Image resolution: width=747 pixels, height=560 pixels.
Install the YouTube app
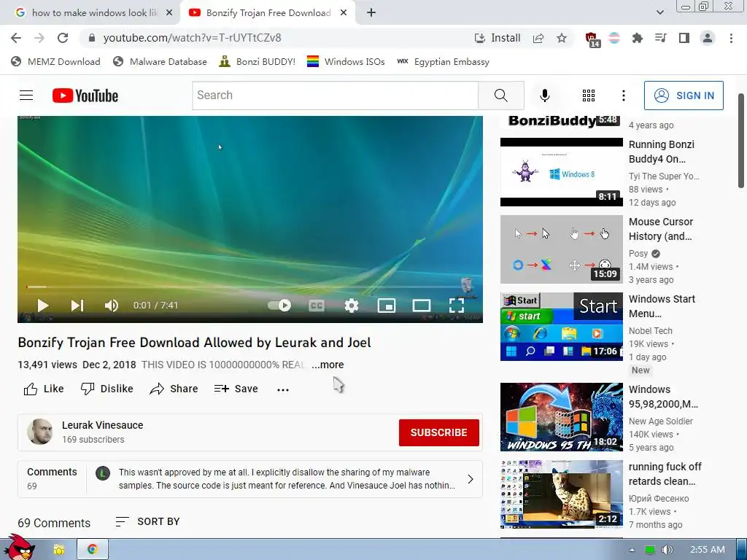(x=498, y=38)
